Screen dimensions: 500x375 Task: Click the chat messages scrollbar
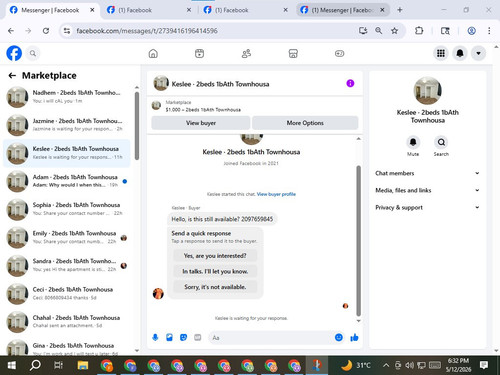tap(359, 240)
